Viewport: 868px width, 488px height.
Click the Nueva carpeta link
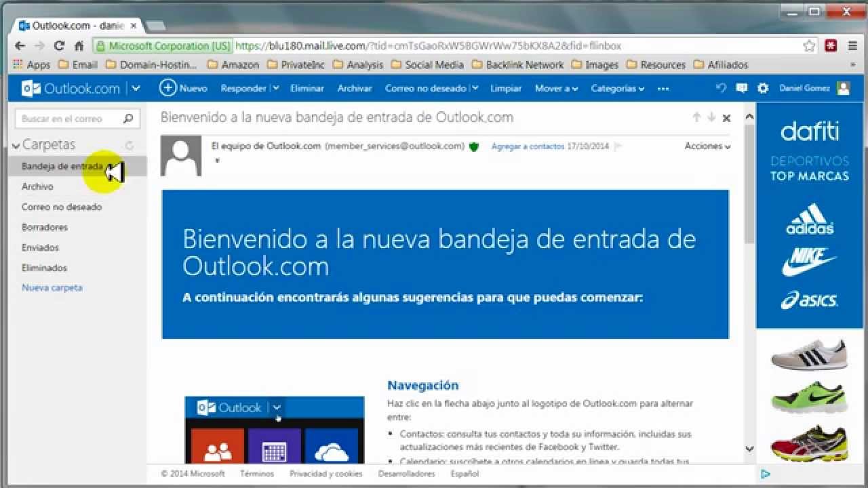click(52, 287)
